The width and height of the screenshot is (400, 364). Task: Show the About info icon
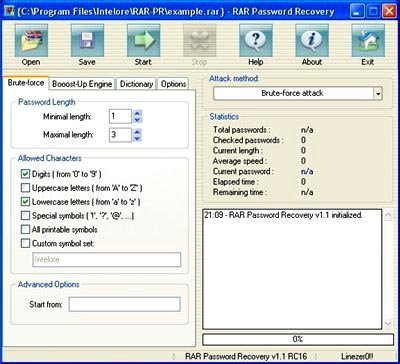click(x=312, y=40)
